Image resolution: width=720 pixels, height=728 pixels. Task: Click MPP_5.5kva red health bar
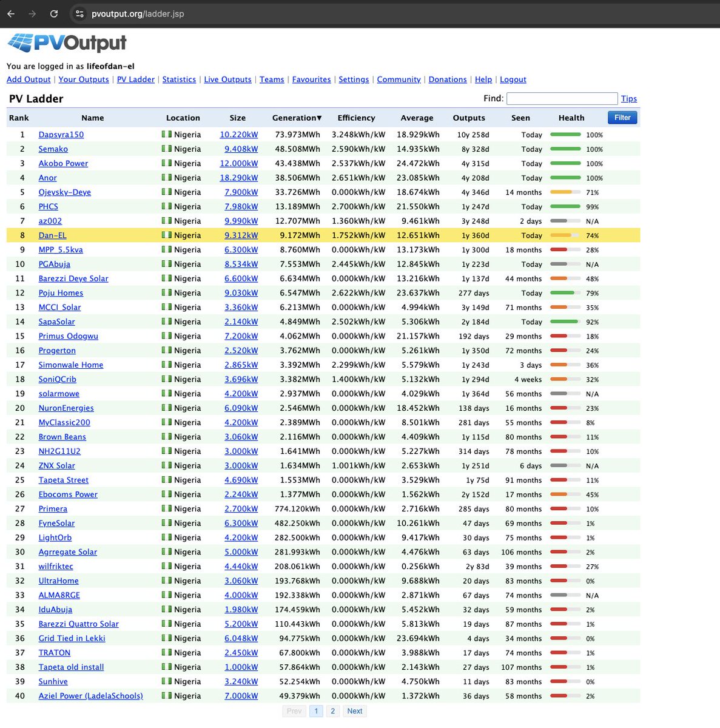[x=565, y=250]
